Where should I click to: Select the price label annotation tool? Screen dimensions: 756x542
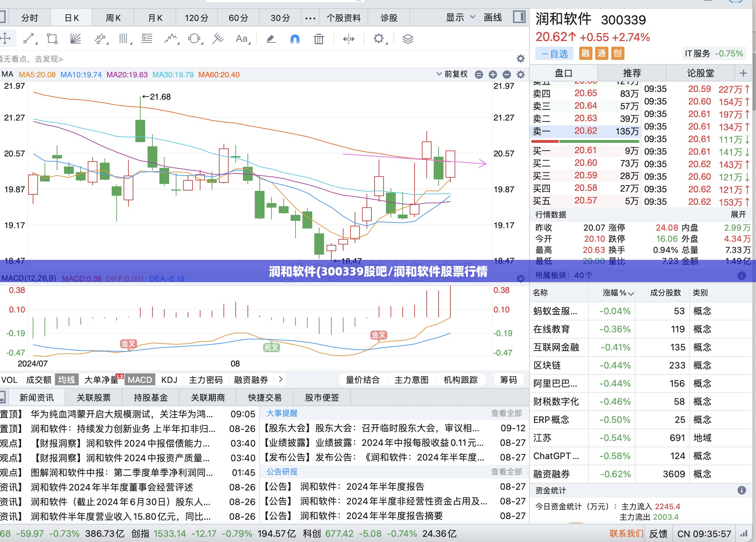tap(147, 39)
